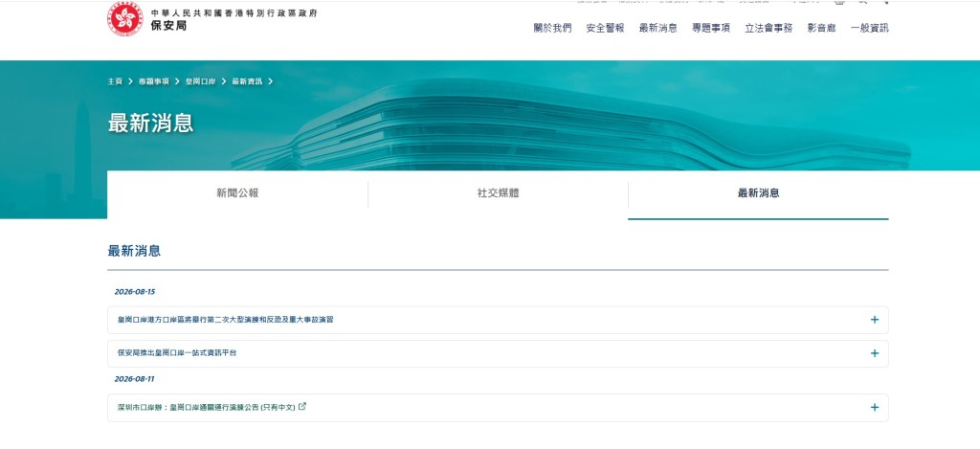Click the large 最新消息 banner heading
980x449 pixels.
tap(150, 123)
